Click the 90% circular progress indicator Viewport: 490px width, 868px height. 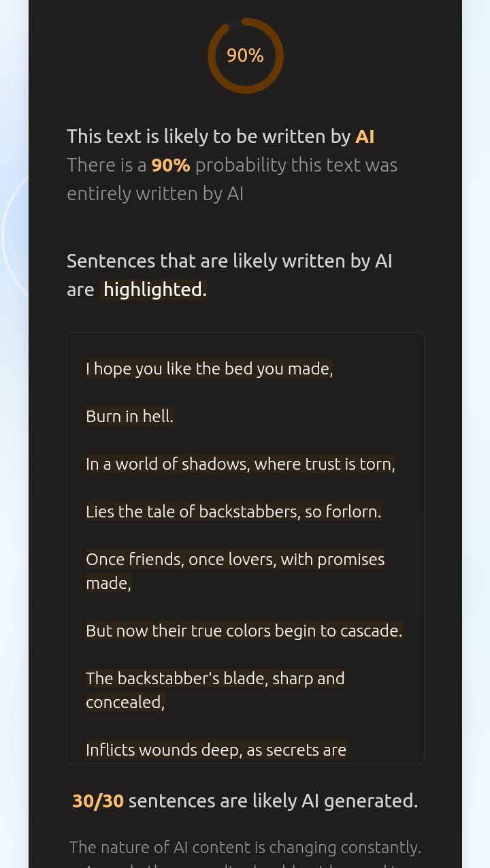[x=245, y=56]
